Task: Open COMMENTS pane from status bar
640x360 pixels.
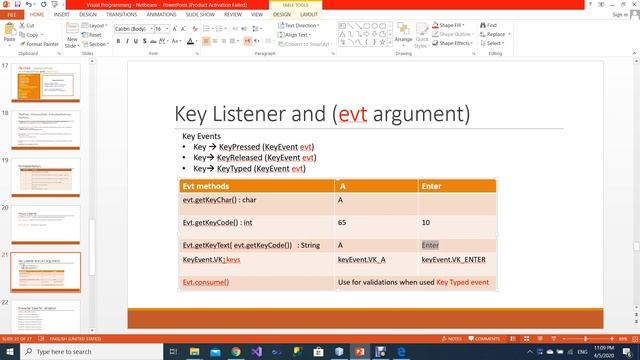Action: (x=484, y=339)
